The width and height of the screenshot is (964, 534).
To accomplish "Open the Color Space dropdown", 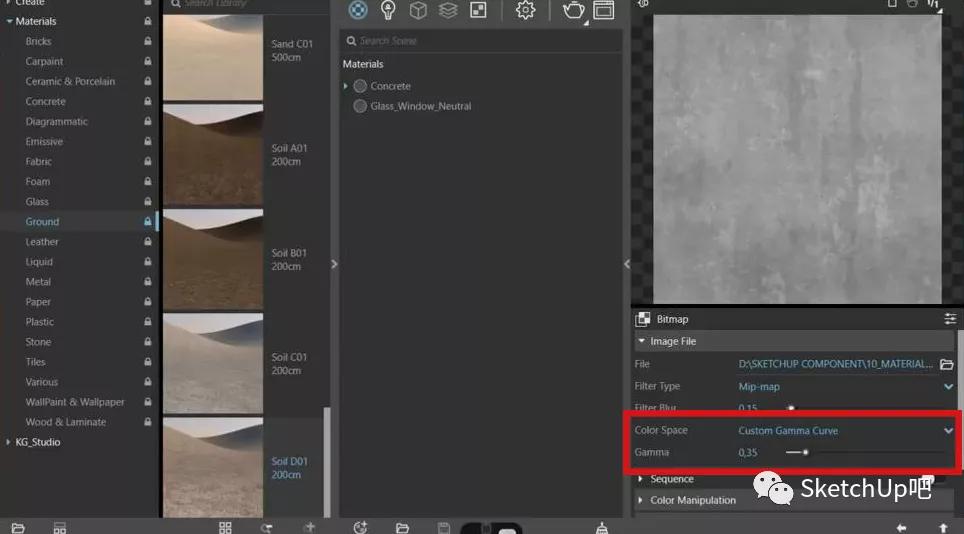I will point(845,430).
